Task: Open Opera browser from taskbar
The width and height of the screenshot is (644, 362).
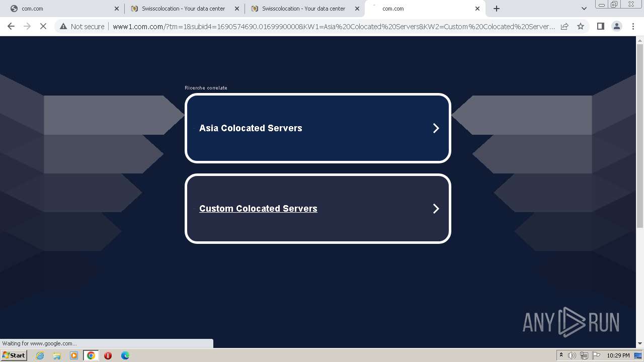Action: [x=108, y=355]
